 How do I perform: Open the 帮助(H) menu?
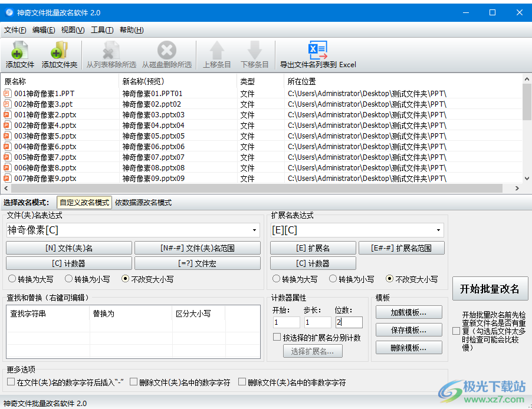pyautogui.click(x=132, y=30)
